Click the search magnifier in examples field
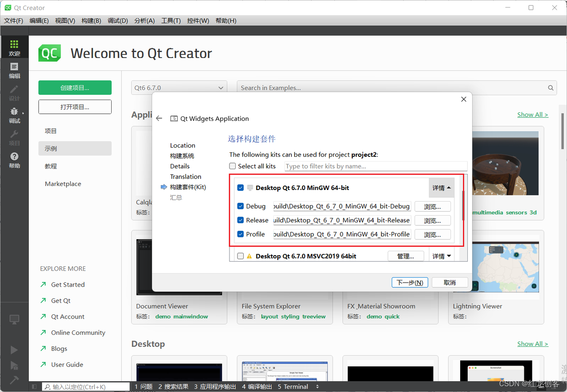567x392 pixels. (551, 88)
